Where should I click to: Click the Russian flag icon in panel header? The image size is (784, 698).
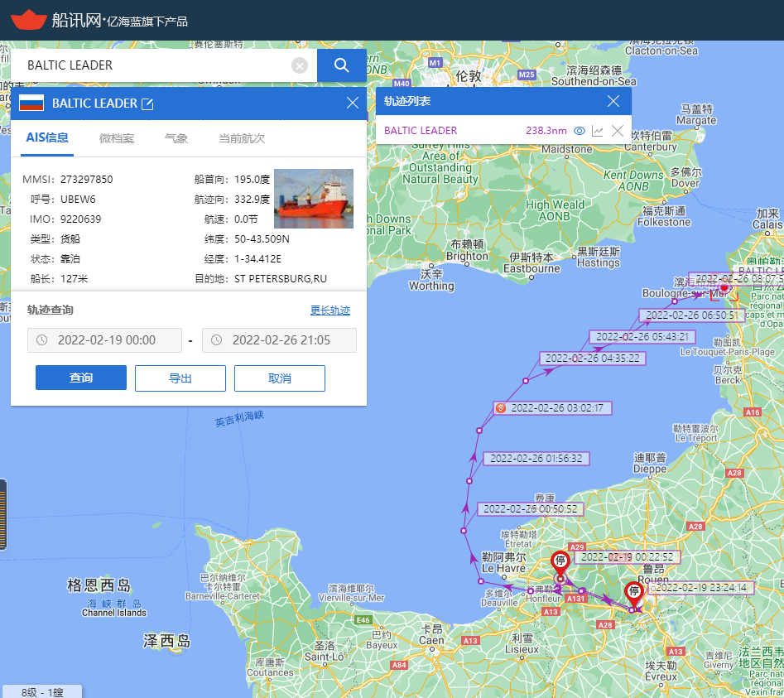click(31, 103)
